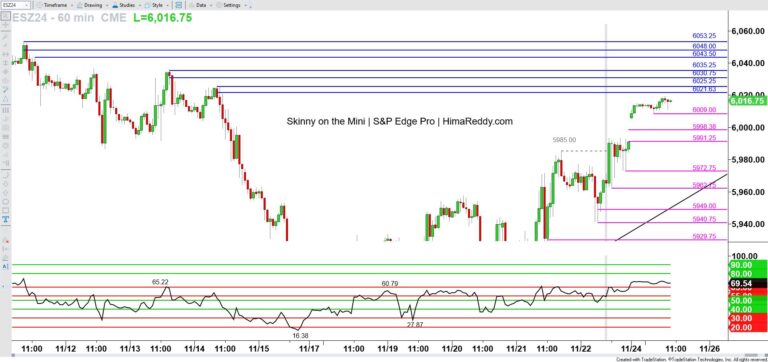Screen dimensions: 768x362
Task: Click the 90.00 indicator scale label
Action: [747, 265]
